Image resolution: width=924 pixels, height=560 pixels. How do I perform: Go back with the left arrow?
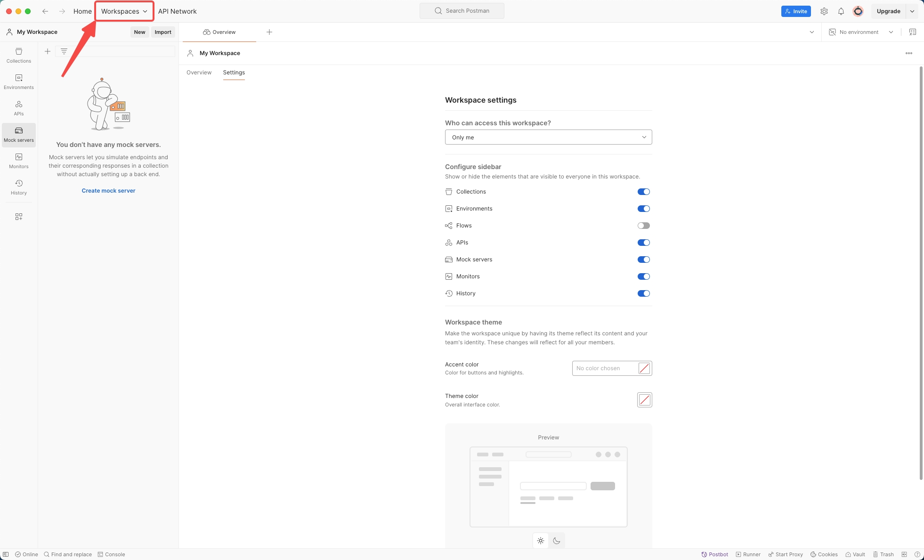pyautogui.click(x=45, y=11)
